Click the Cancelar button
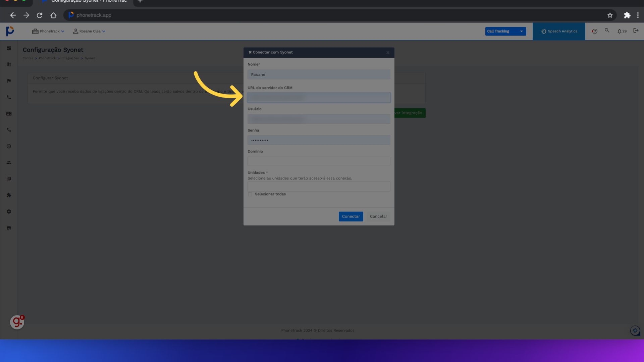 tap(378, 217)
